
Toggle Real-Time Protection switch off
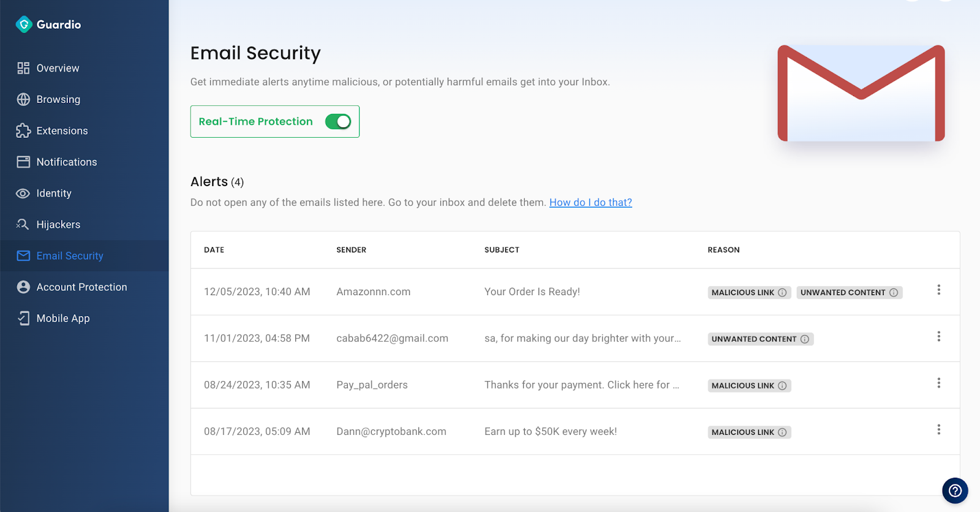(x=338, y=121)
